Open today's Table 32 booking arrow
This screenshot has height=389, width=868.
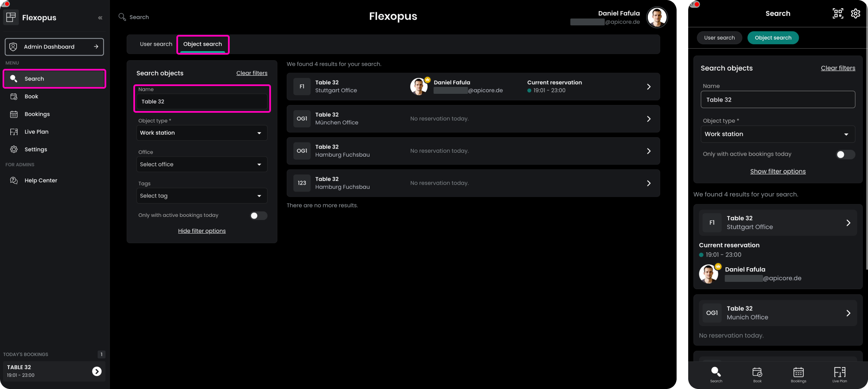tap(97, 371)
